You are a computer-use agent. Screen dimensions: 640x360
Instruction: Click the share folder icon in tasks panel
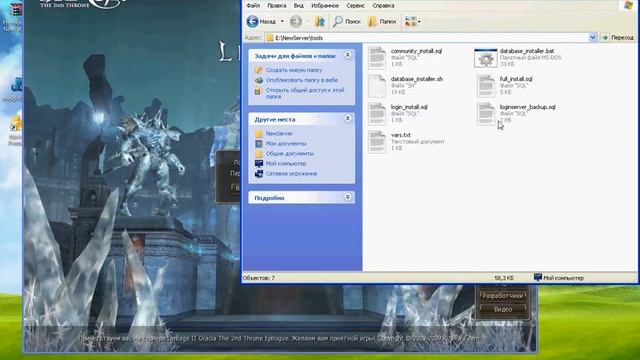point(259,91)
